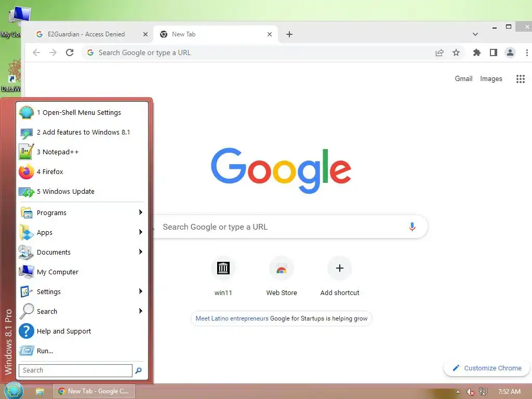
Task: Click the search magnifier beside start menu search box
Action: pyautogui.click(x=138, y=370)
